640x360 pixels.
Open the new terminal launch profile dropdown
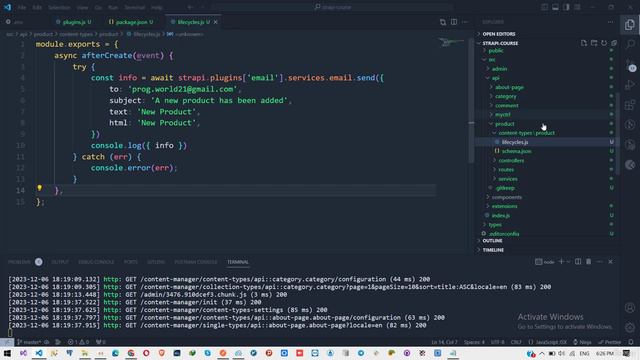pos(568,262)
